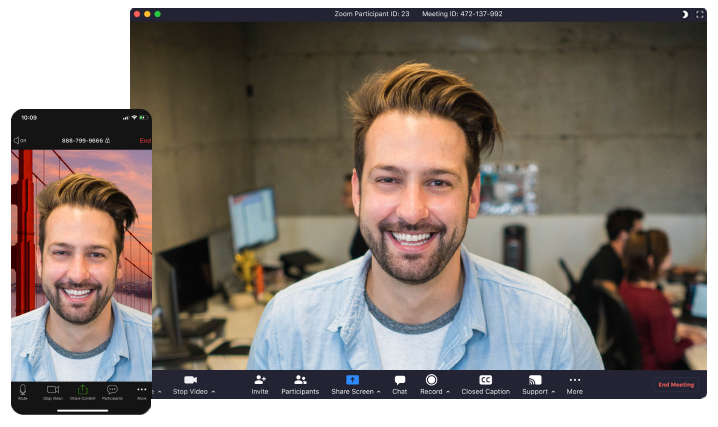Close the Zoom window with red button
Viewport: 718px width, 427px height.
[137, 14]
